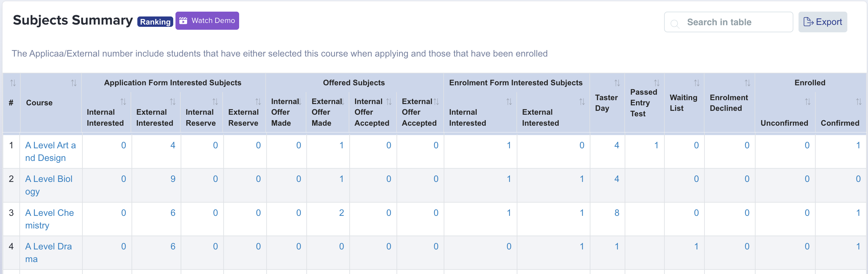Image resolution: width=868 pixels, height=274 pixels.
Task: Open A Level Drama course link
Action: 48,253
